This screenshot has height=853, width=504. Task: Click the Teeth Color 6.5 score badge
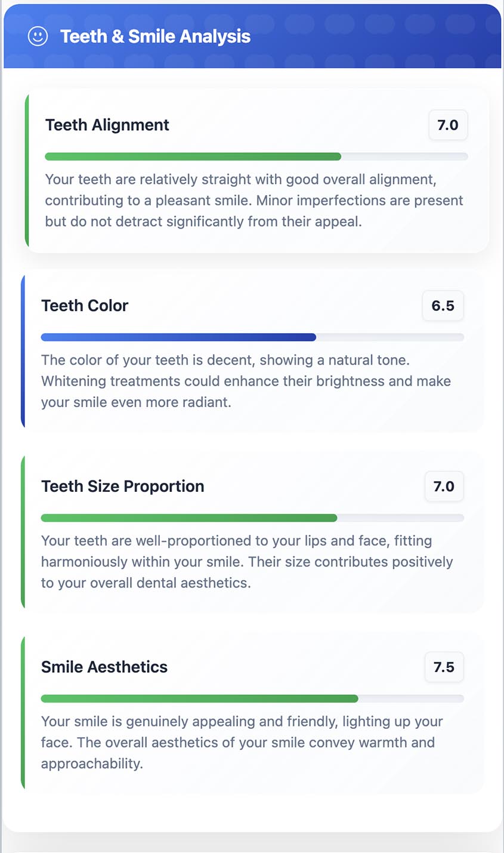[443, 306]
